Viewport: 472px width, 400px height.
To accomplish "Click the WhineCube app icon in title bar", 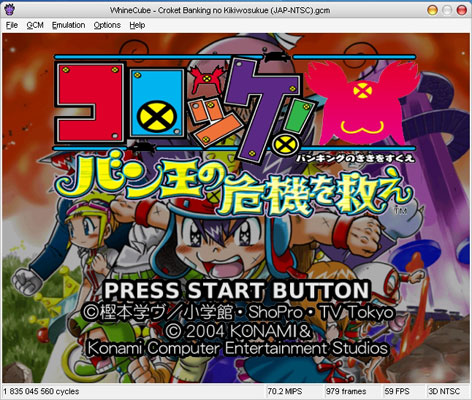I will click(x=10, y=10).
